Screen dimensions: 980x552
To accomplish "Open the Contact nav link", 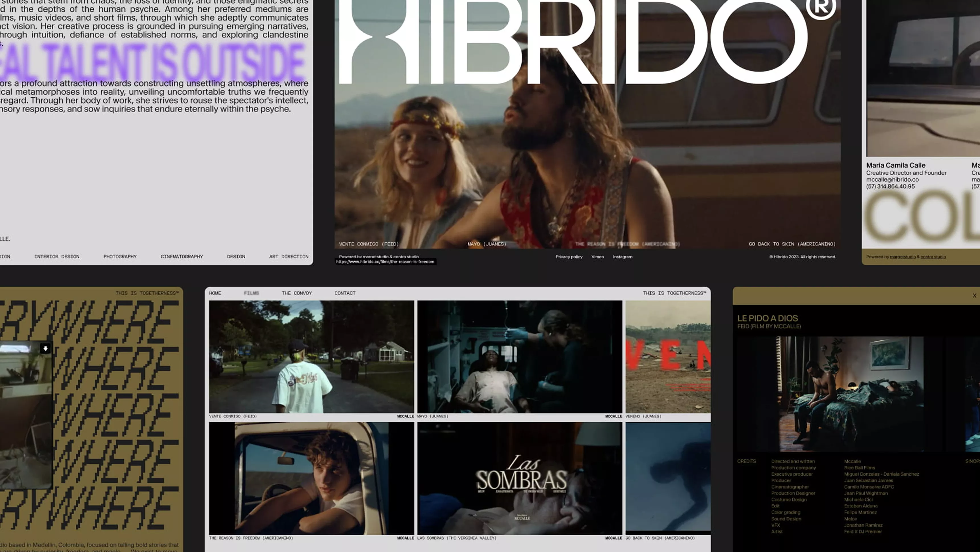I will [345, 293].
